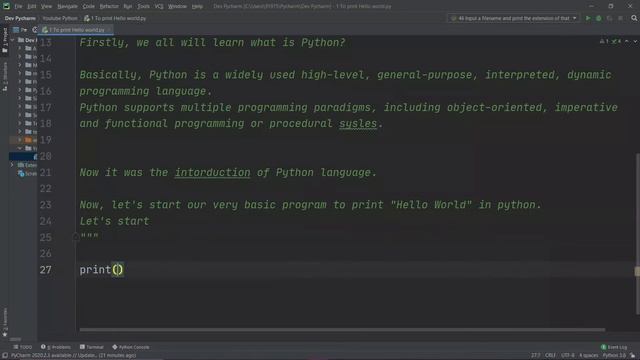Go to next highlighted error arrow
The image size is (640, 360).
635,41
